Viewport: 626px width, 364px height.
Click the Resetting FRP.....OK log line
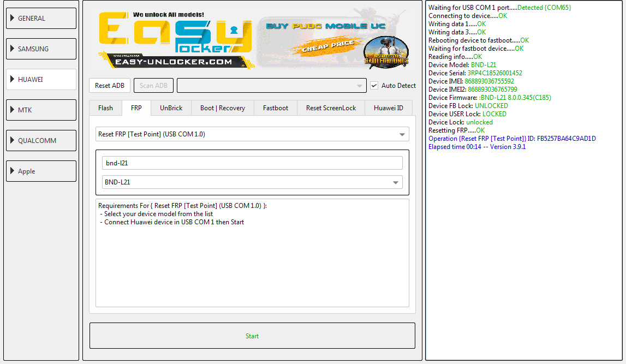click(457, 130)
